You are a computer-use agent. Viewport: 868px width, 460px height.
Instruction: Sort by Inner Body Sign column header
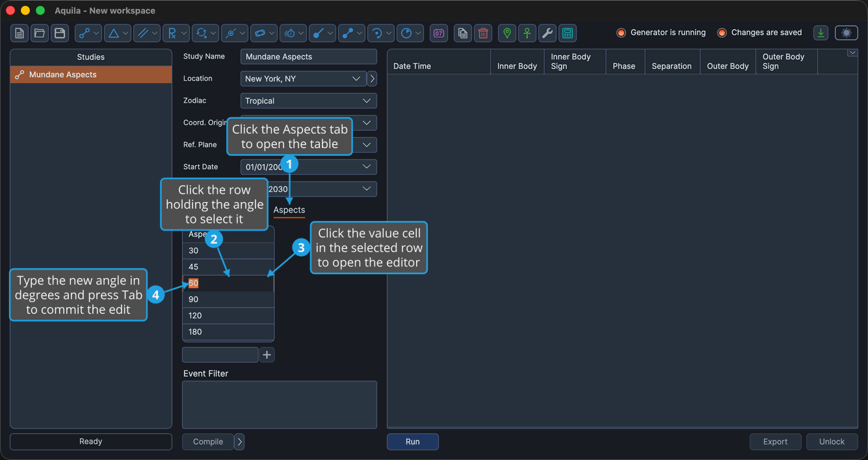point(575,62)
